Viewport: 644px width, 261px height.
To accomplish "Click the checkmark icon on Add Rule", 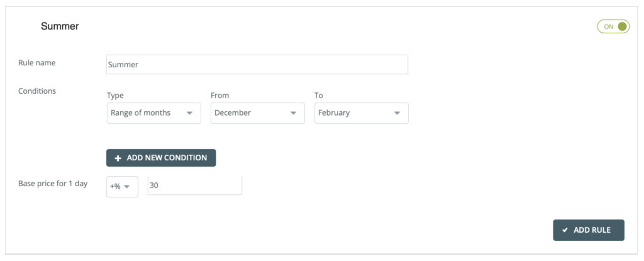I will point(565,230).
